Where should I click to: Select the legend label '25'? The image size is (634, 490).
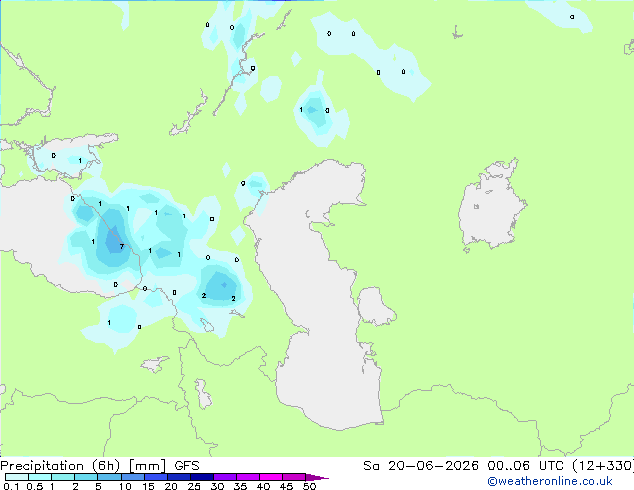coord(194,486)
